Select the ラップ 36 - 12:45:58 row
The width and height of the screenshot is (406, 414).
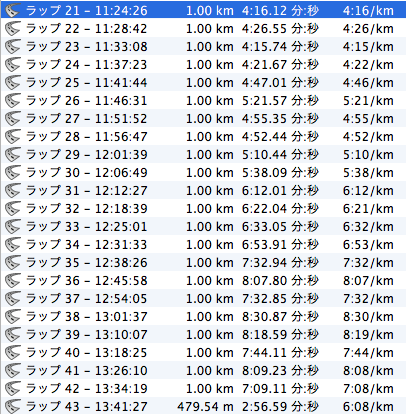pyautogui.click(x=203, y=280)
